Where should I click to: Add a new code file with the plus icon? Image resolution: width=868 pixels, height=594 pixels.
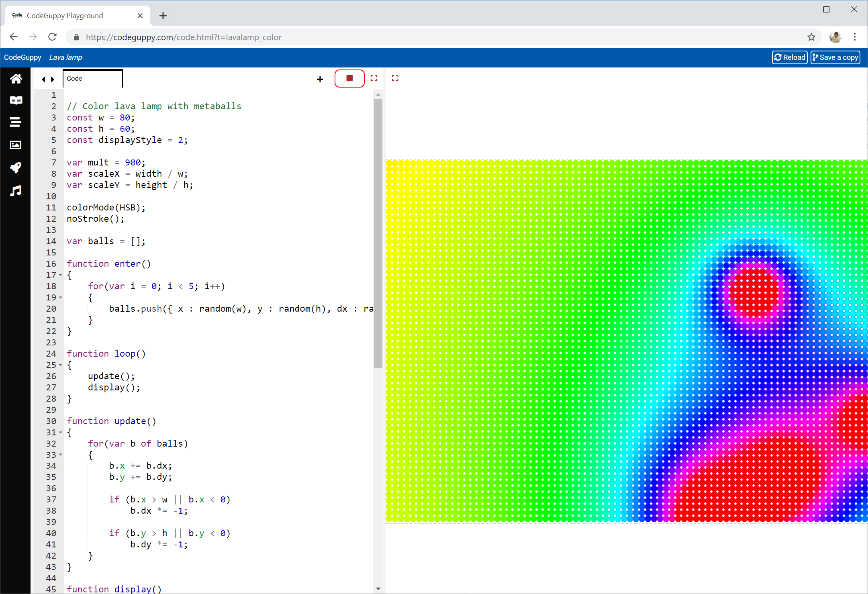[319, 79]
